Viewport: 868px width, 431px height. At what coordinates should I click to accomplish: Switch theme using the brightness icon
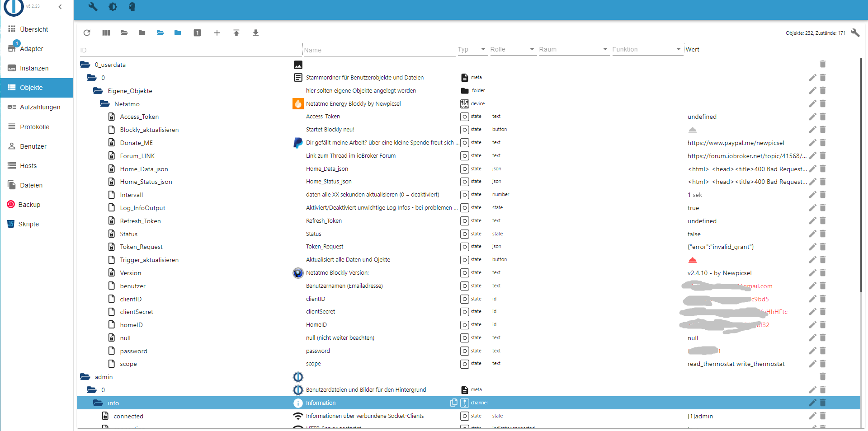point(113,7)
